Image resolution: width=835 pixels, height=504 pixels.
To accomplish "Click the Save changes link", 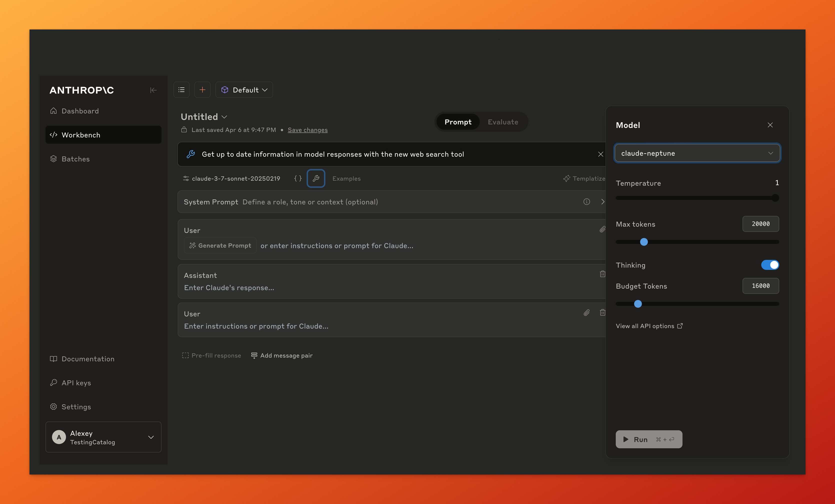I will coord(307,130).
